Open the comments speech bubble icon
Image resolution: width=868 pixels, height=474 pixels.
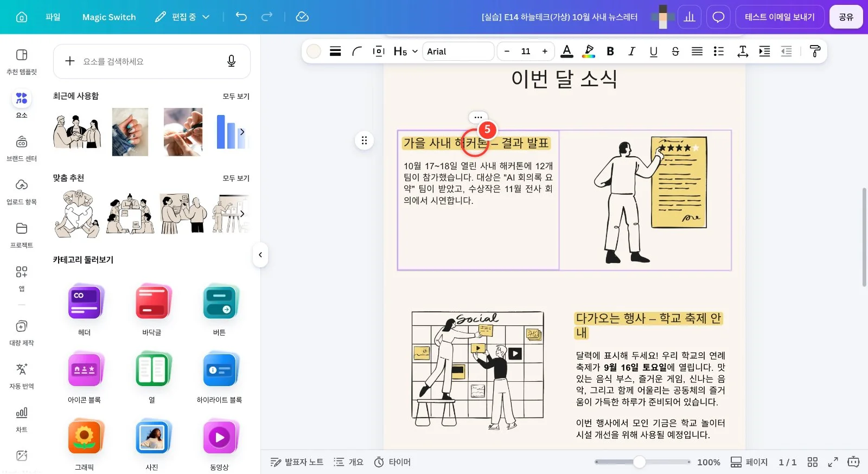pyautogui.click(x=718, y=17)
